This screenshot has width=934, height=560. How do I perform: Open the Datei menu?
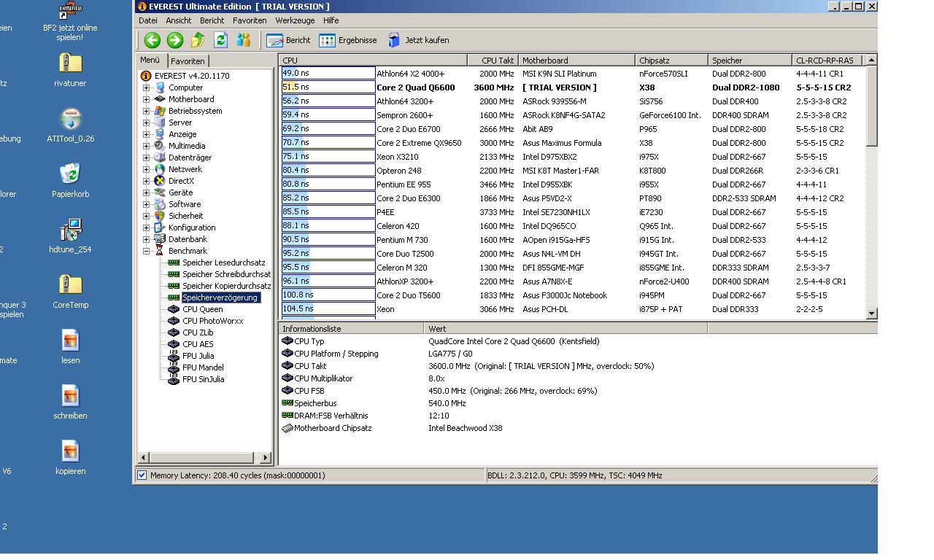pos(148,20)
